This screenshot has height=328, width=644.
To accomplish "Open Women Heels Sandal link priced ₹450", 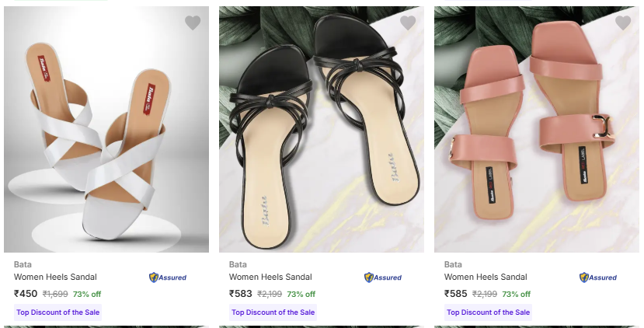I will [55, 277].
